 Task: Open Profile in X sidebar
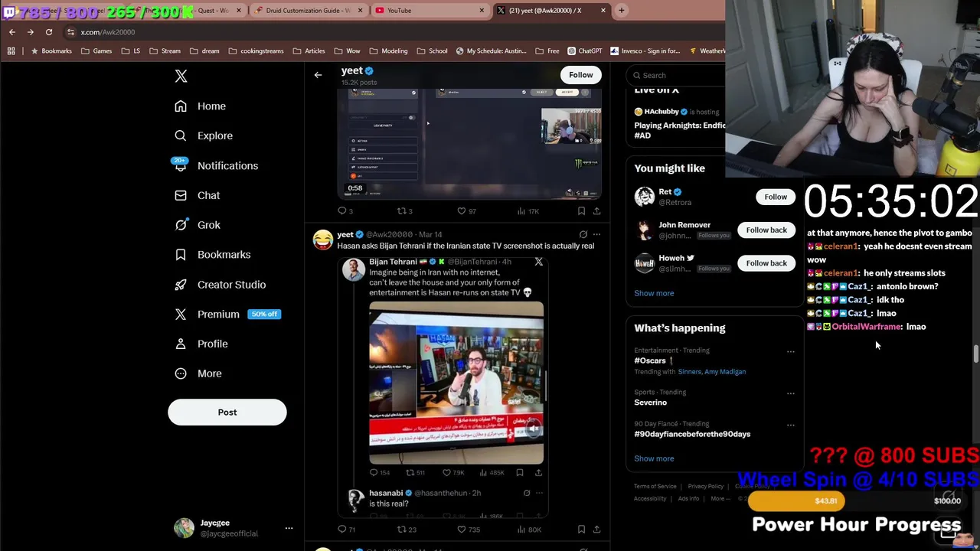point(201,344)
